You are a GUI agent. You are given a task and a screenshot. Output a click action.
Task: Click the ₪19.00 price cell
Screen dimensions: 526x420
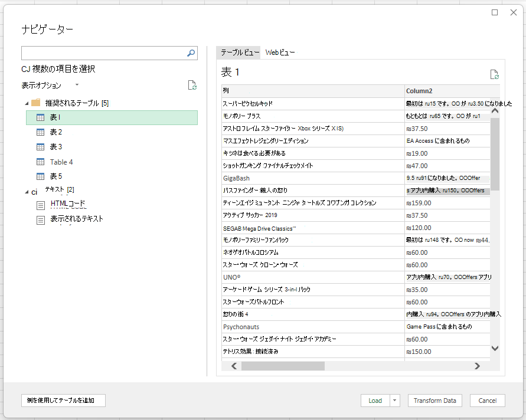coord(447,153)
